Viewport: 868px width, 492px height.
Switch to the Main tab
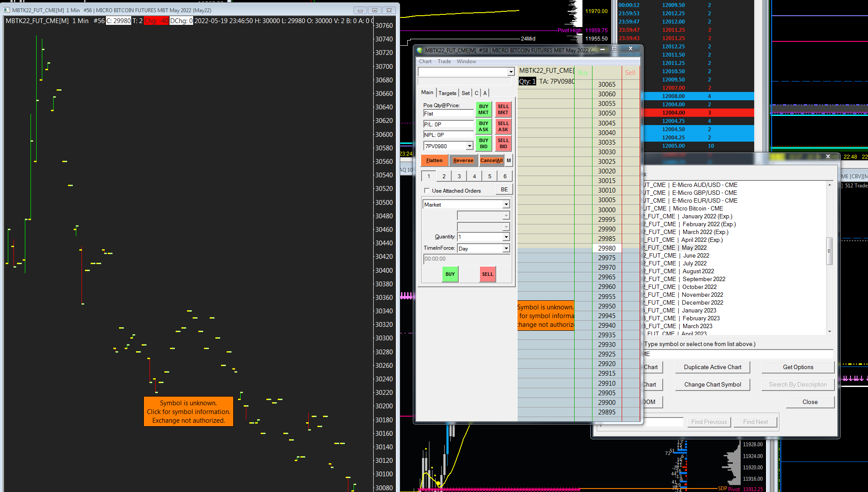point(427,92)
